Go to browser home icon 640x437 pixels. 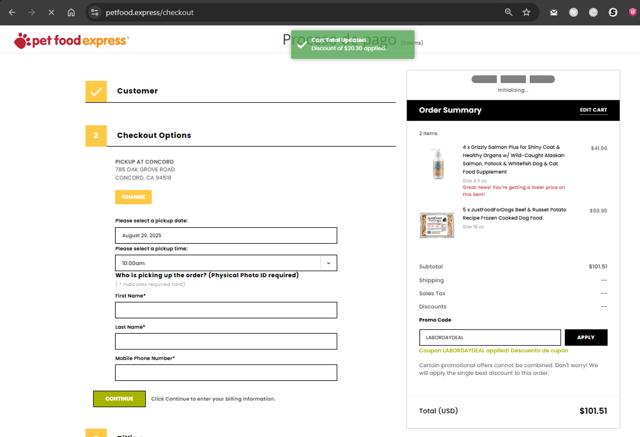71,12
